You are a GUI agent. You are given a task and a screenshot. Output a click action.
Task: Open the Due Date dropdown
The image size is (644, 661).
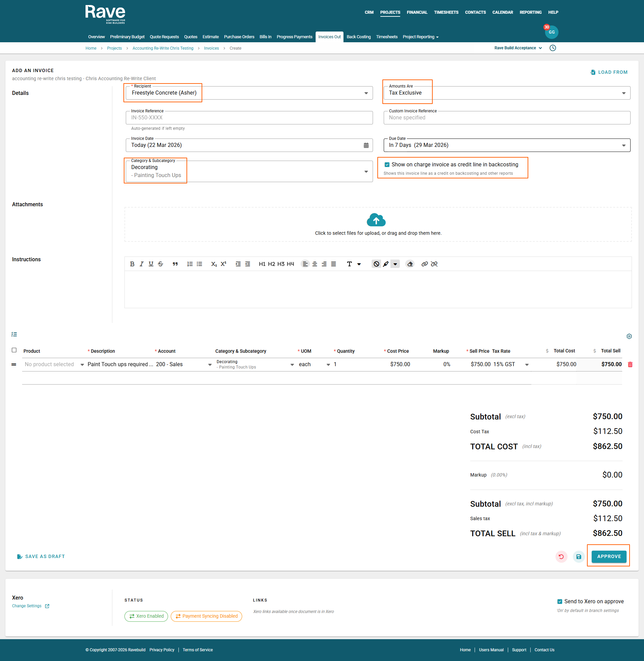click(623, 146)
